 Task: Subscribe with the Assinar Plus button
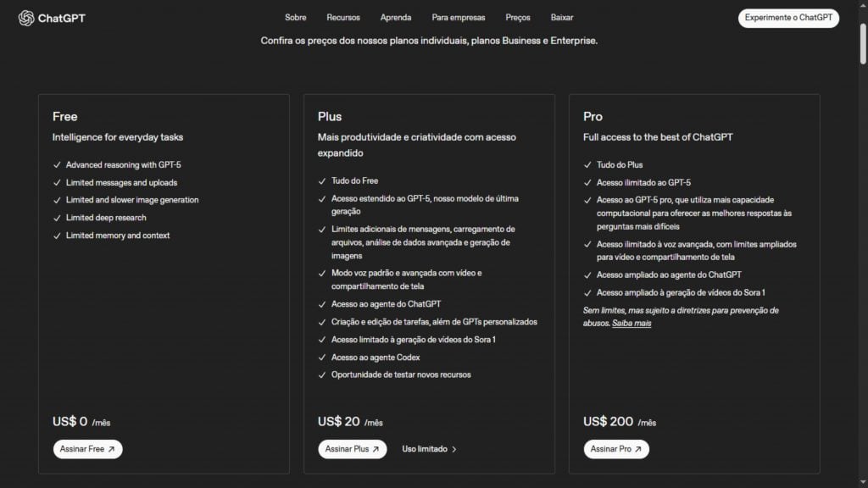point(353,449)
